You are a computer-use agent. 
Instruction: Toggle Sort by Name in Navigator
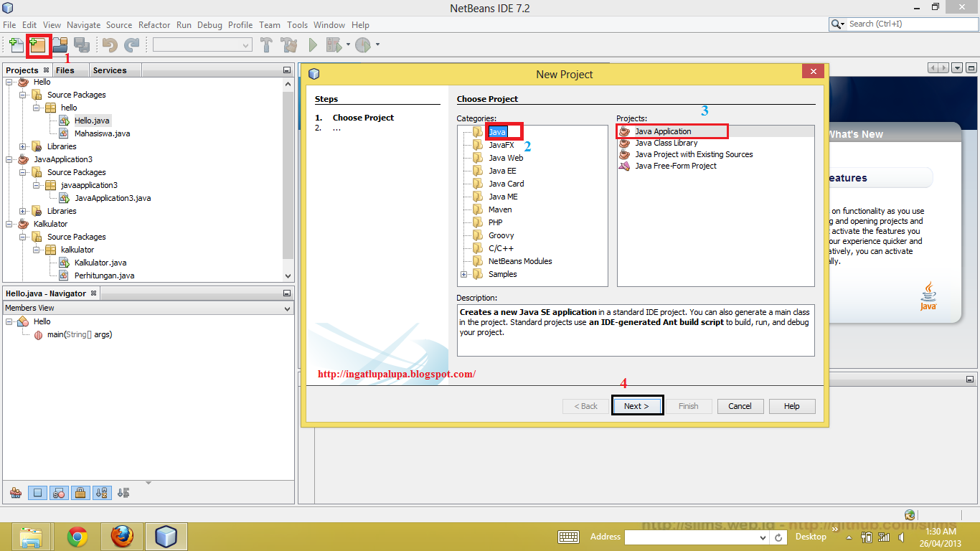coord(102,493)
